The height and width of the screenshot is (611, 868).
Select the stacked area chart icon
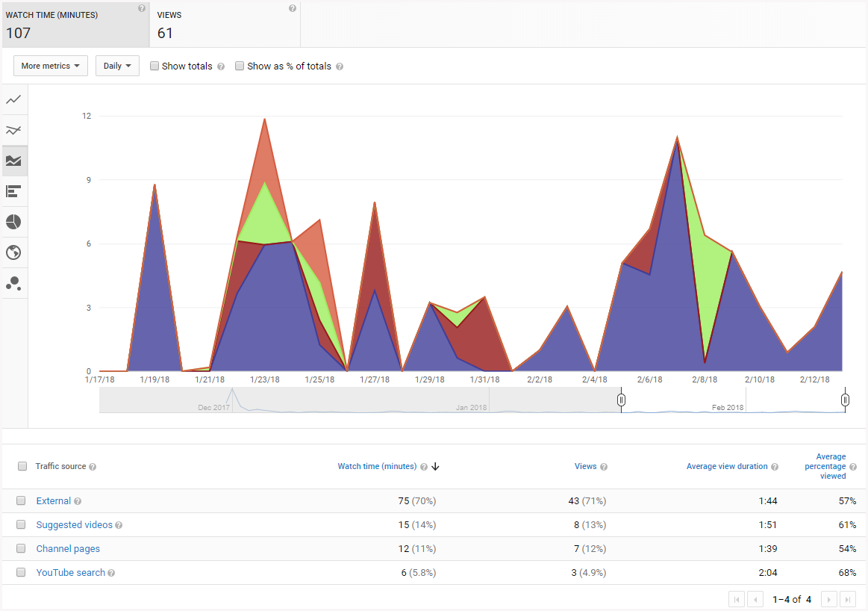point(13,161)
